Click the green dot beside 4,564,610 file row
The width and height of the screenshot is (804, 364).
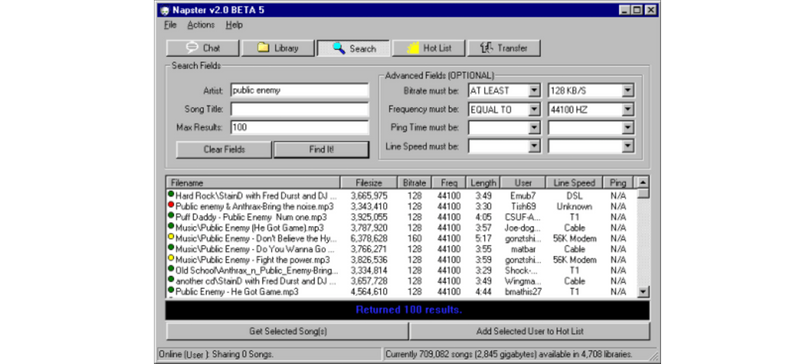pos(171,290)
